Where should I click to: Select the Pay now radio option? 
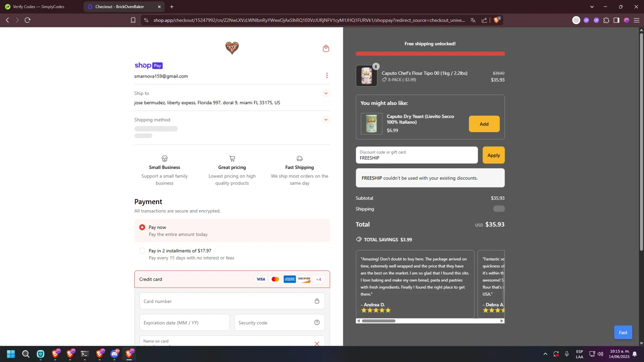pyautogui.click(x=142, y=227)
